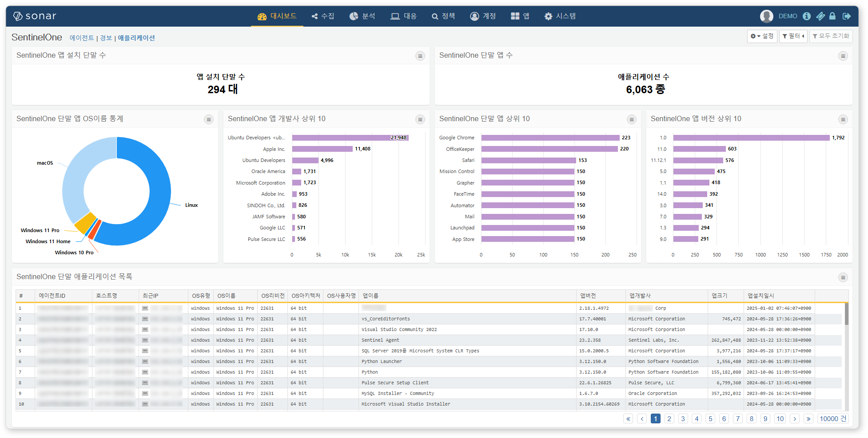
Task: Click the Apple Inc. 11,408 bar
Action: click(323, 149)
